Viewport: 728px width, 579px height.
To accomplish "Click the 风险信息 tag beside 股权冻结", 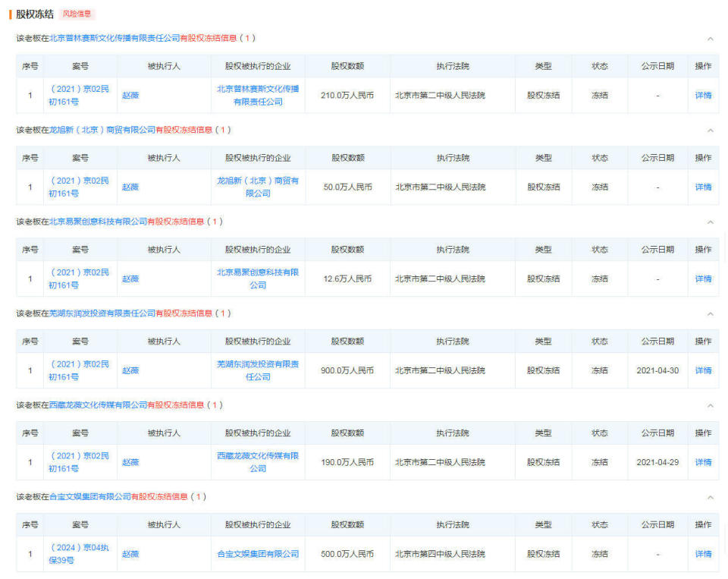I will (x=77, y=14).
